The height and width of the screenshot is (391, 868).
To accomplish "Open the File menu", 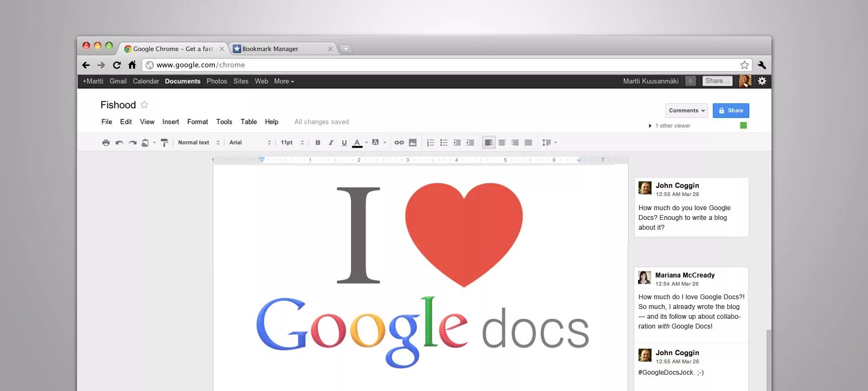I will pos(107,122).
